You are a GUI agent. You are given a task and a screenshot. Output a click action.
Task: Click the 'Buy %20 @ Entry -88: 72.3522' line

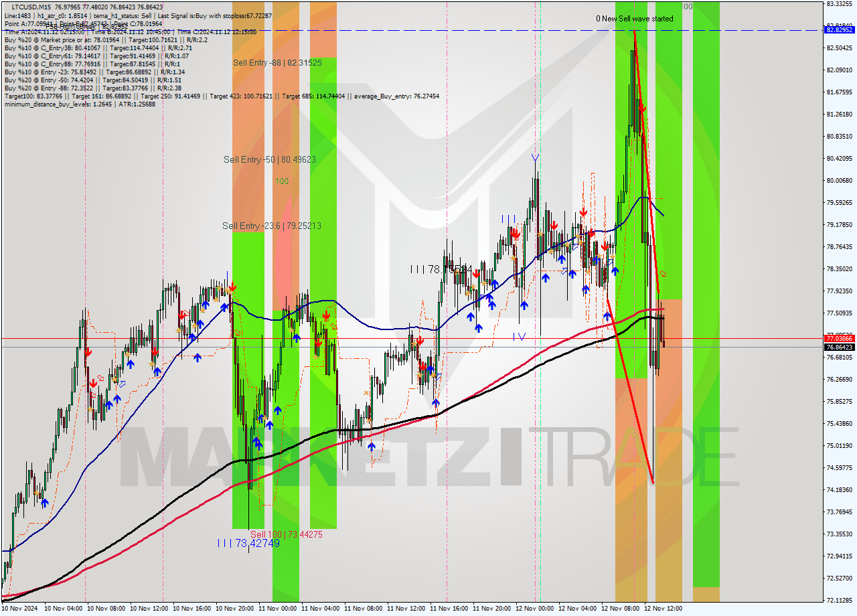(93, 88)
